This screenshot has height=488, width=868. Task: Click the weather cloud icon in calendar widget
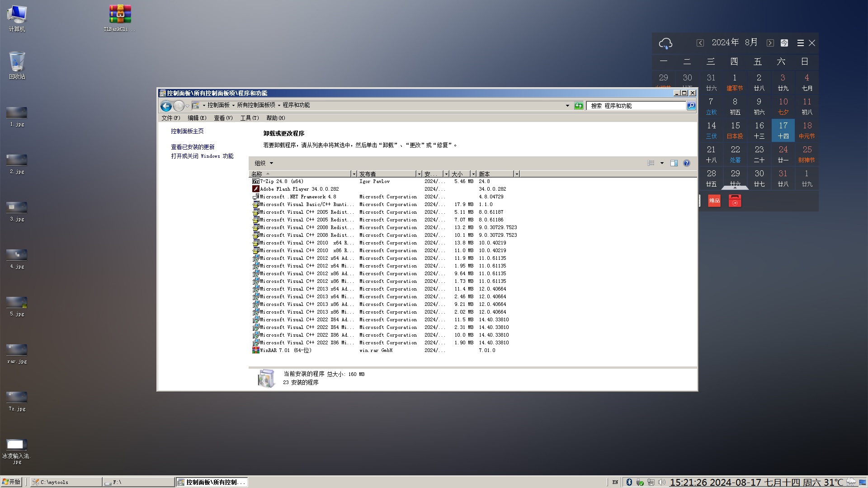pyautogui.click(x=665, y=43)
